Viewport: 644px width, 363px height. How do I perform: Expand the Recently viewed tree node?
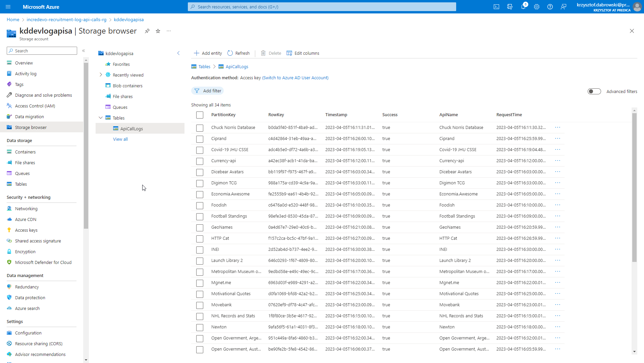(x=101, y=75)
